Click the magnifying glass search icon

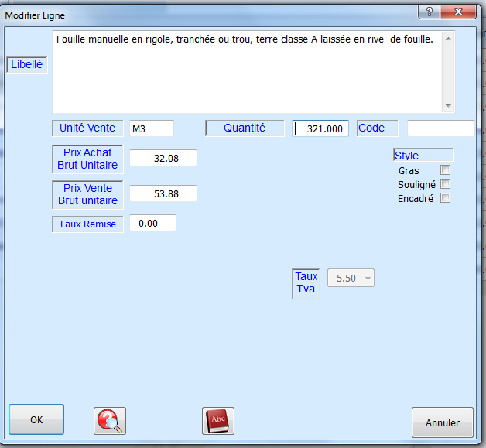110,421
